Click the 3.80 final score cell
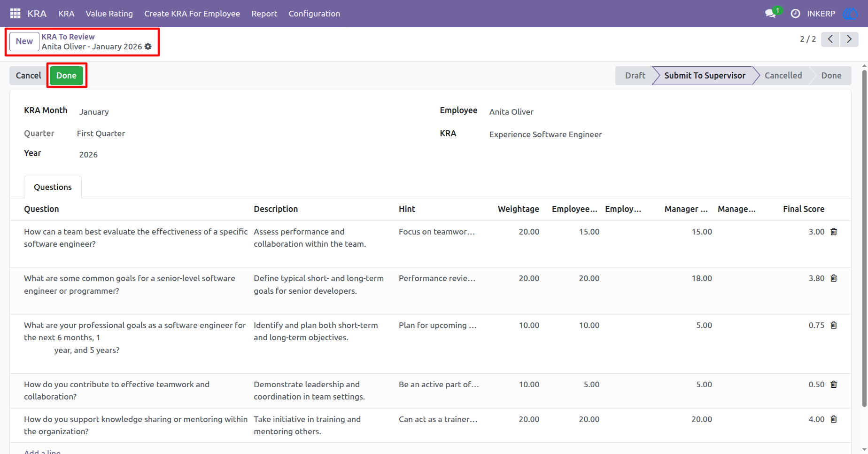868x454 pixels. (x=816, y=278)
